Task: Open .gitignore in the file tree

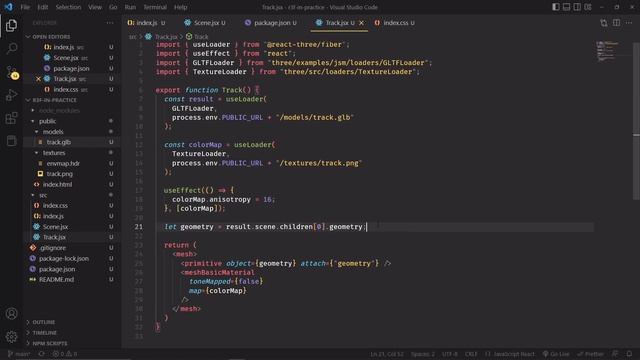Action: click(72, 248)
